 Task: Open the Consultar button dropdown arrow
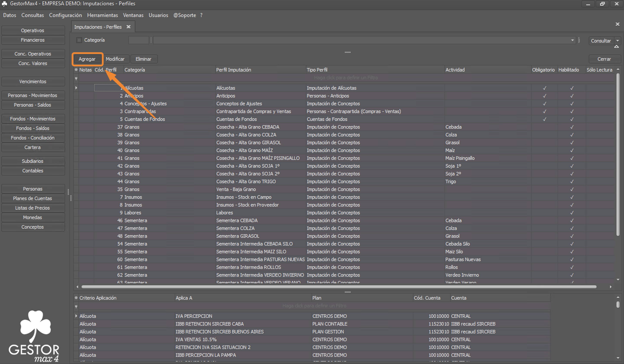point(617,40)
